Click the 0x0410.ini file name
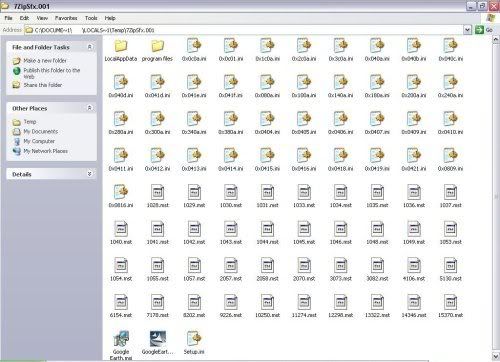 [x=450, y=132]
